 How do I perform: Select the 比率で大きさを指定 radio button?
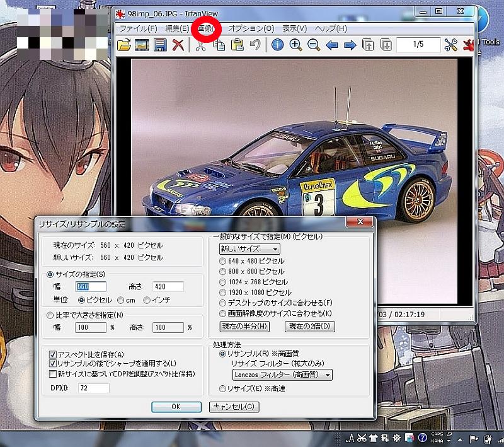pyautogui.click(x=50, y=315)
